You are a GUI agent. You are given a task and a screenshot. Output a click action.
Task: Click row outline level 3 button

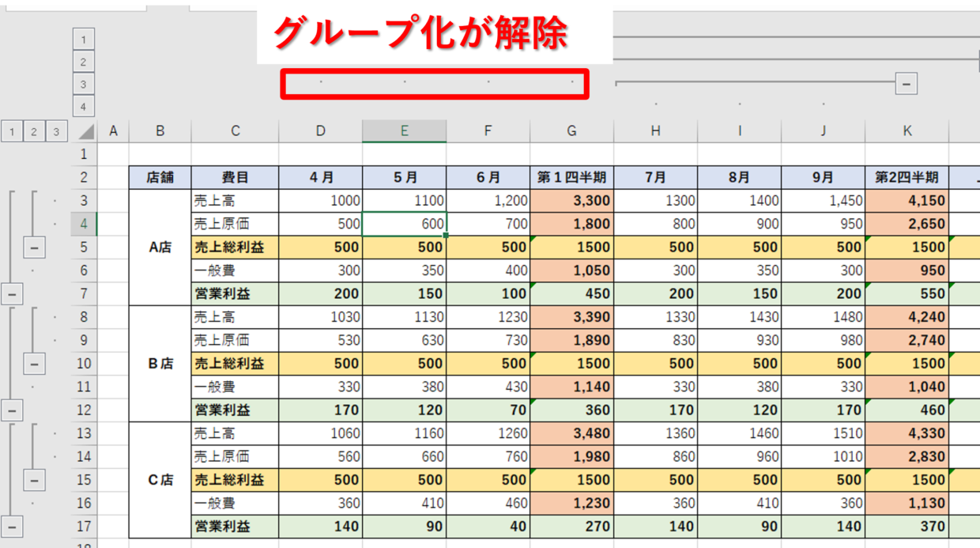[56, 131]
